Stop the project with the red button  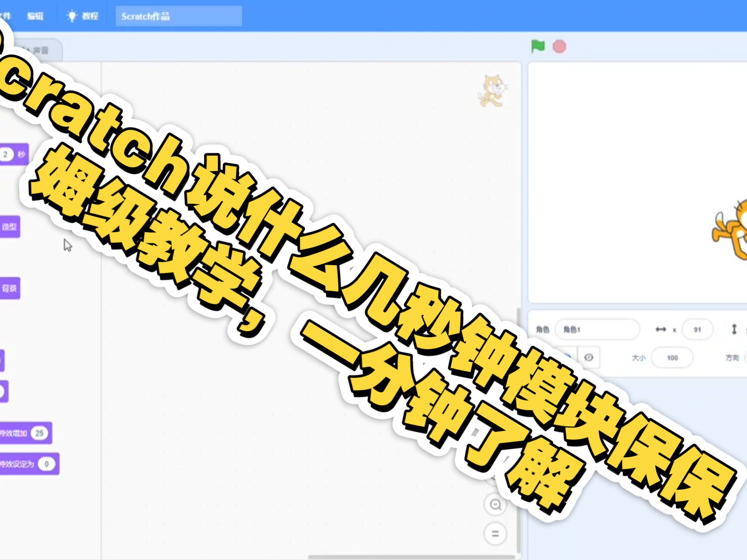[559, 47]
